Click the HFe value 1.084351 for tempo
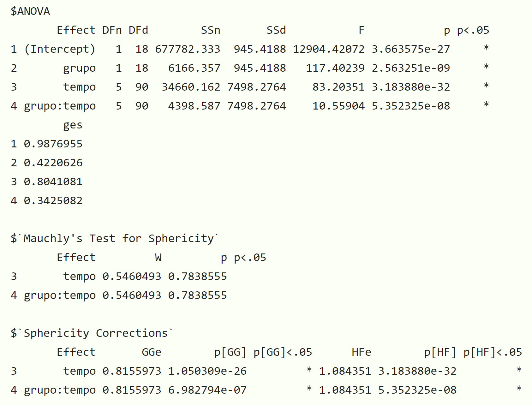This screenshot has height=405, width=532. [x=345, y=371]
